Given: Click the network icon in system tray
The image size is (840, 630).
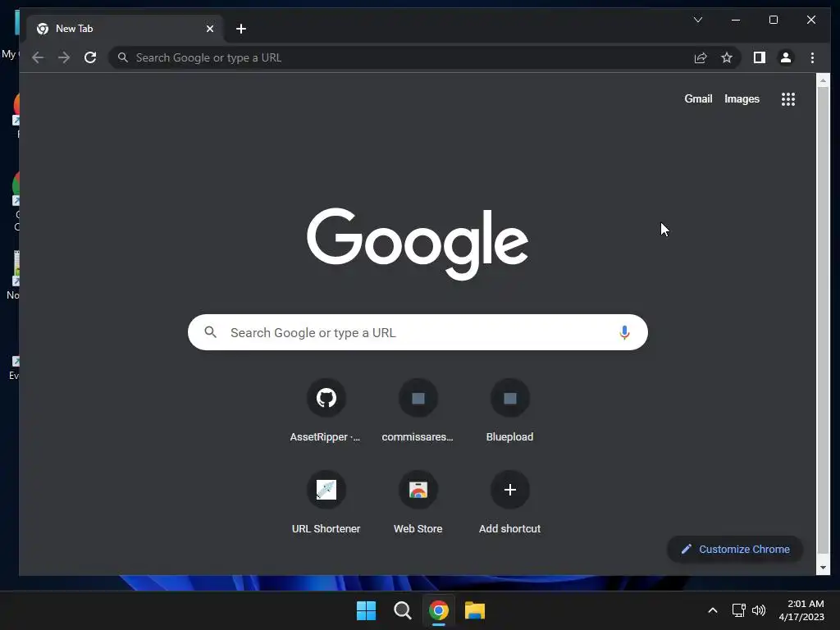Looking at the screenshot, I should coord(738,610).
